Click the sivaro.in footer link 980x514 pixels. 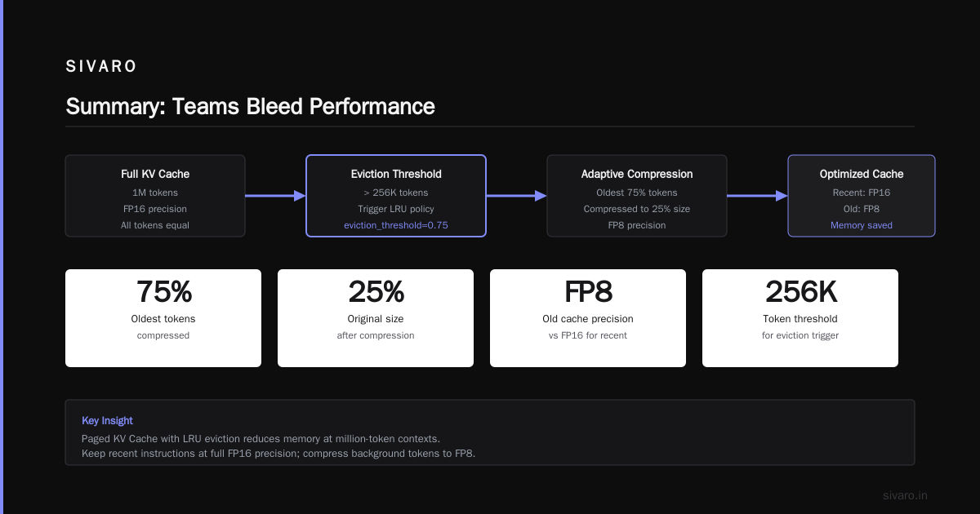tap(905, 495)
